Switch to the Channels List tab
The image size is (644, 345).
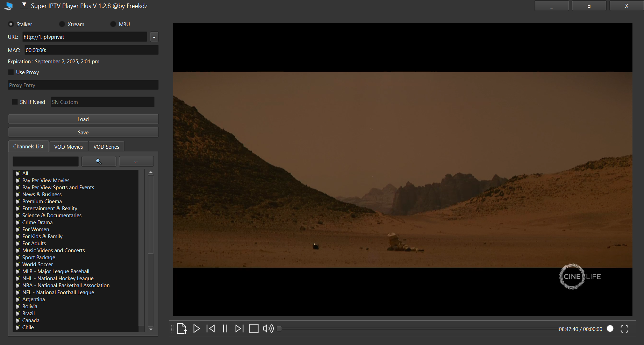(x=28, y=146)
